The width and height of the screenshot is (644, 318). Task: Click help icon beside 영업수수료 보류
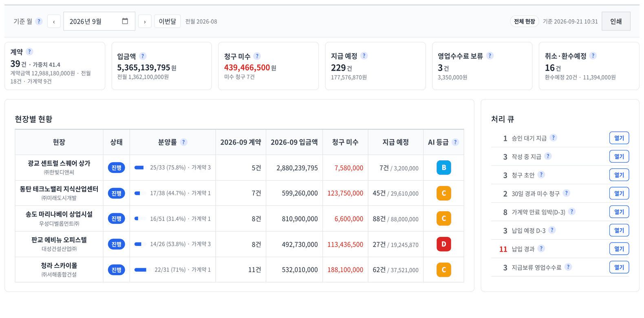490,56
